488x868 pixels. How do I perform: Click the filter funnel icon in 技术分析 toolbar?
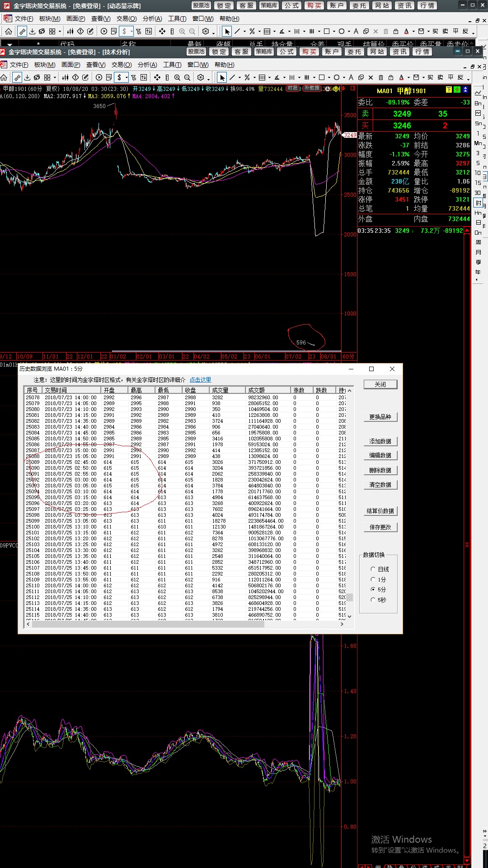click(x=134, y=77)
